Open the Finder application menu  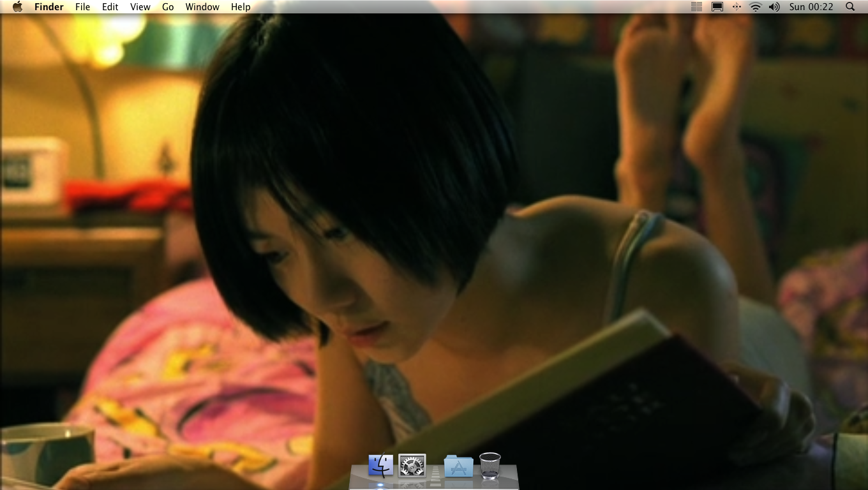49,6
